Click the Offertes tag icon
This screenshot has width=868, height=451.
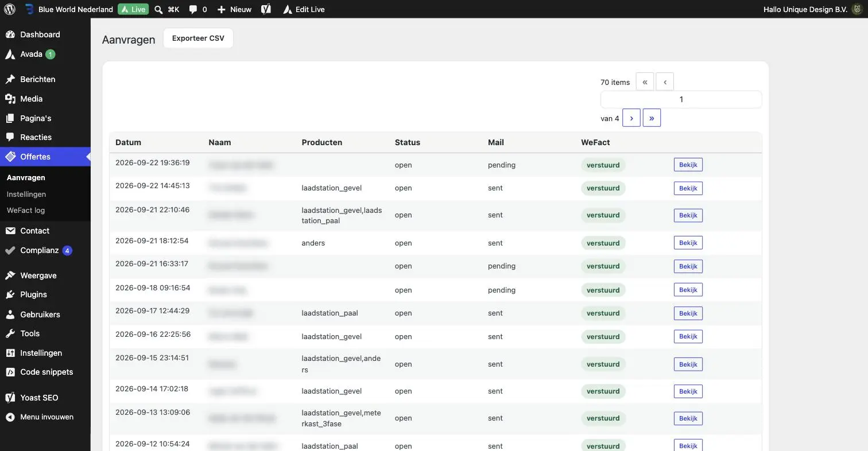(10, 157)
